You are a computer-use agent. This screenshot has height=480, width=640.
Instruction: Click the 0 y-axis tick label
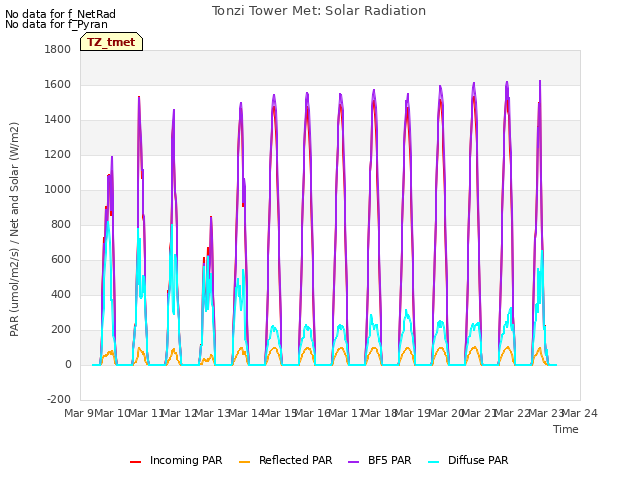pyautogui.click(x=68, y=364)
